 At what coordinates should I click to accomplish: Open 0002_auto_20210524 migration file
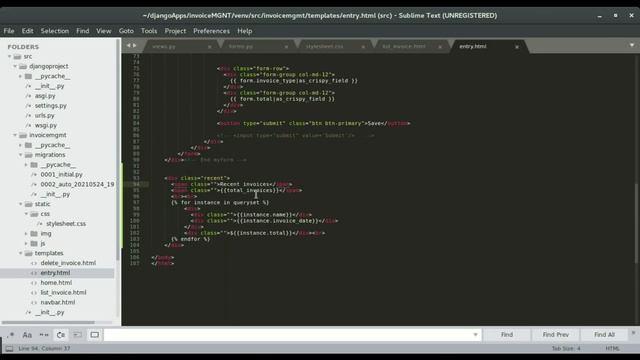tap(77, 184)
